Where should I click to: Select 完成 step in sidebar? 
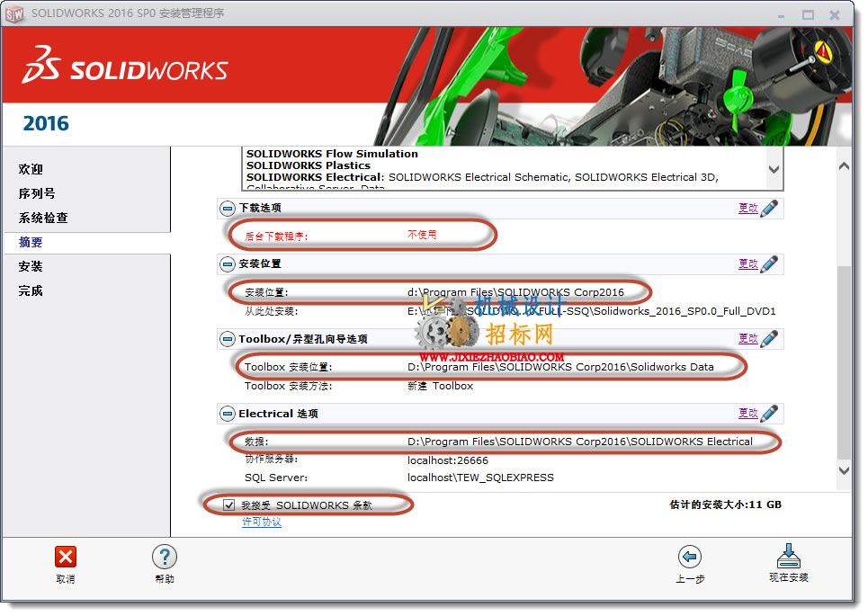(31, 291)
